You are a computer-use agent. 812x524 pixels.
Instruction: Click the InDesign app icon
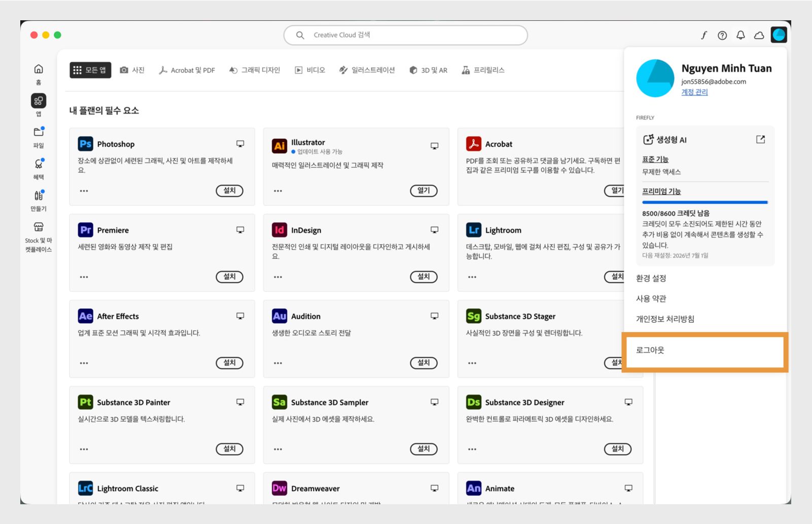pyautogui.click(x=279, y=230)
